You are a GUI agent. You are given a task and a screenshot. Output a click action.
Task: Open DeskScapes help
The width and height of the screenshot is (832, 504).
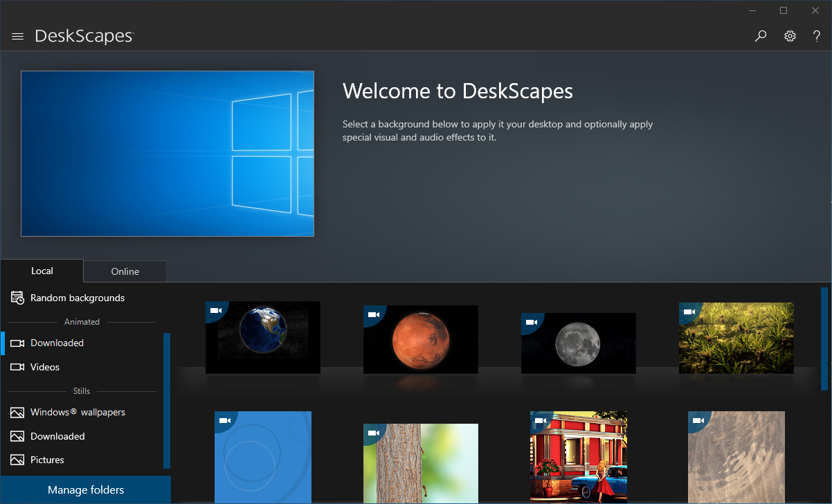click(x=815, y=36)
